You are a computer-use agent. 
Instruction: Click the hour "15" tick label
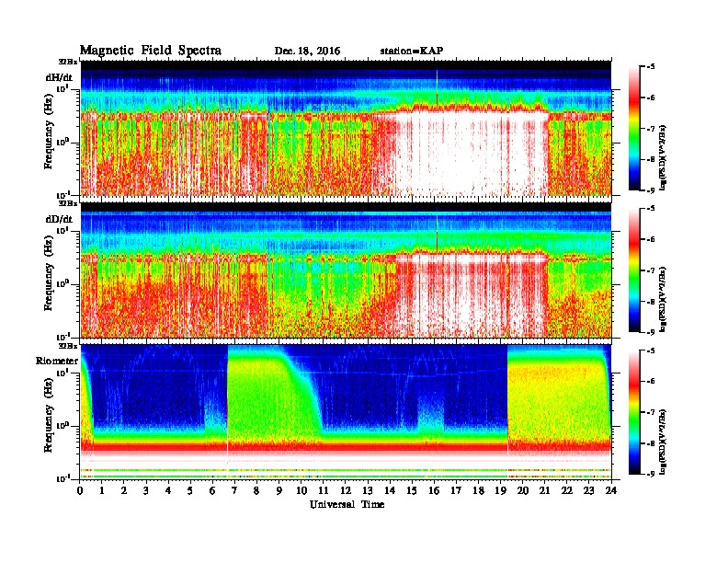point(412,490)
